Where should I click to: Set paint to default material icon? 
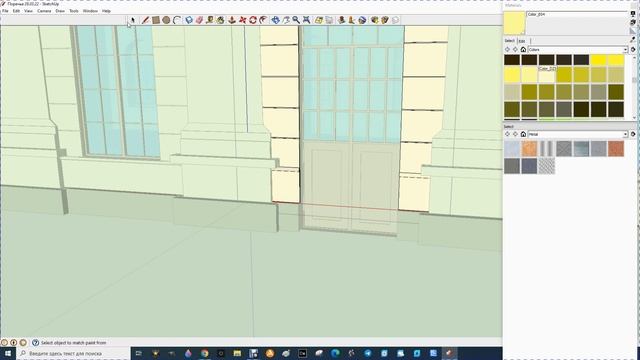point(633,31)
